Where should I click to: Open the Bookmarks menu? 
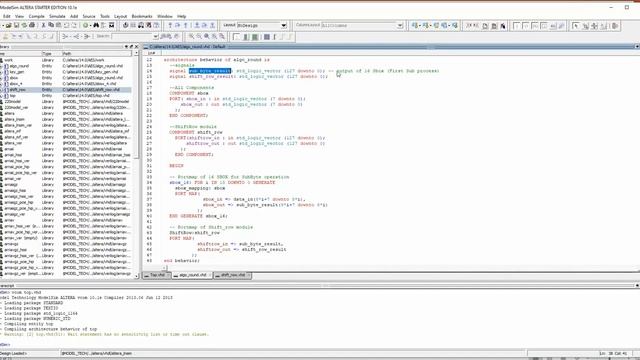[142, 16]
